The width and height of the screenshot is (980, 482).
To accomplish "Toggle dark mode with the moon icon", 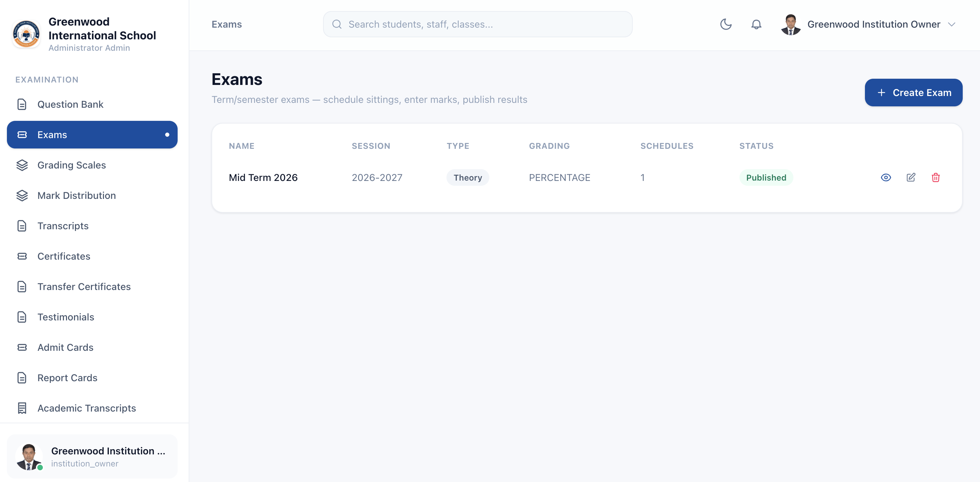I will pyautogui.click(x=725, y=24).
